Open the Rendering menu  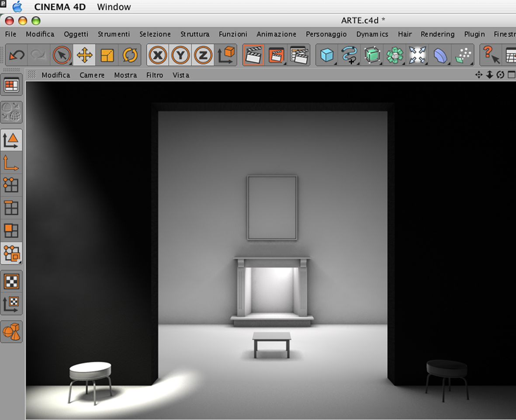[437, 34]
